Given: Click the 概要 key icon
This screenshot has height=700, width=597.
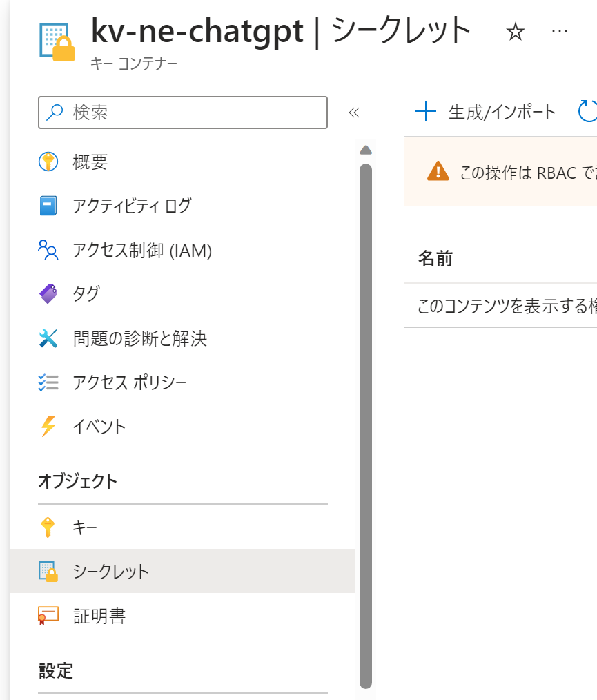Looking at the screenshot, I should (x=48, y=162).
